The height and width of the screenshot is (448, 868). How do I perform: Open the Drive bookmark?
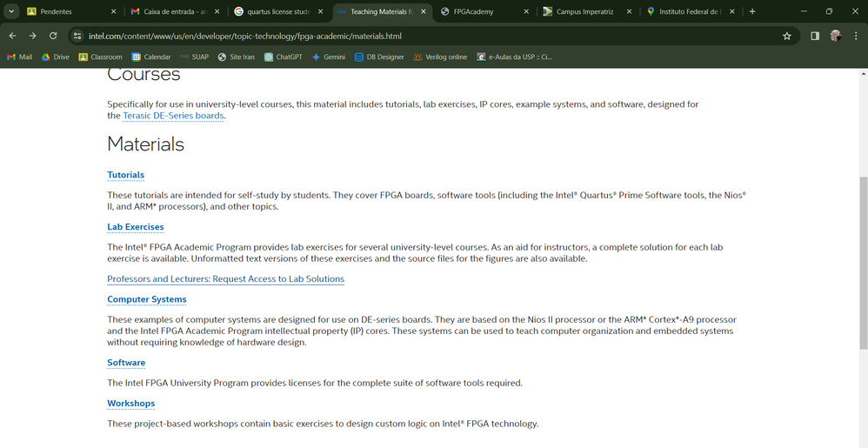pyautogui.click(x=56, y=57)
